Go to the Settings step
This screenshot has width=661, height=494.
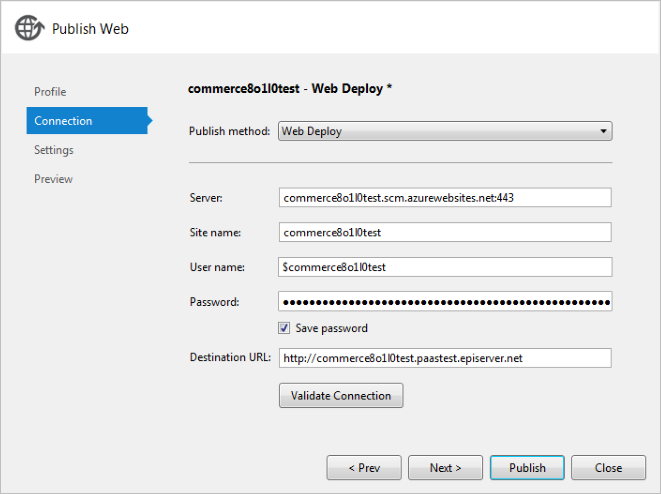coord(54,150)
